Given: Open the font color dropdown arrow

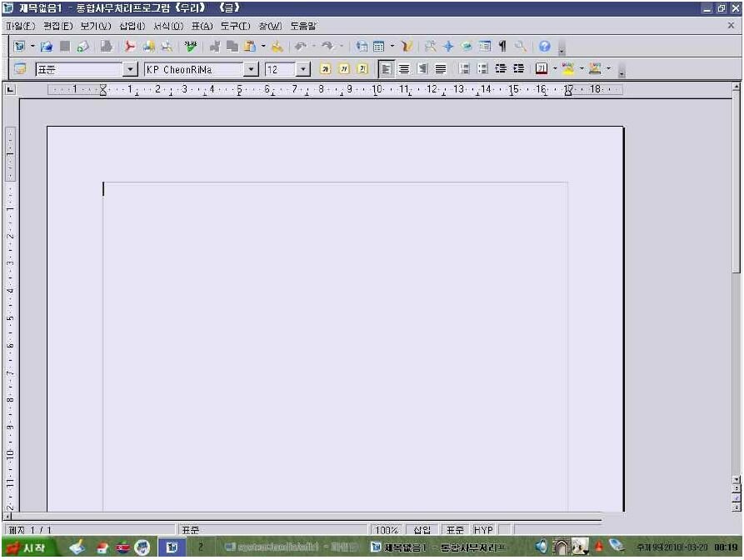Looking at the screenshot, I should pos(555,69).
